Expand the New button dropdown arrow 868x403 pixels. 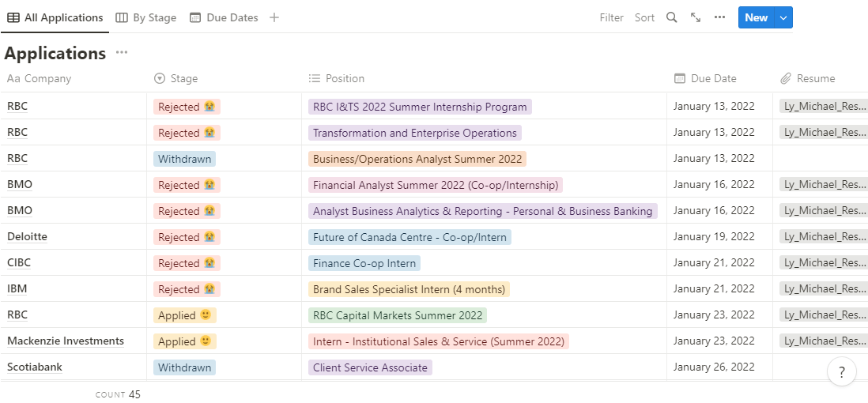(783, 17)
